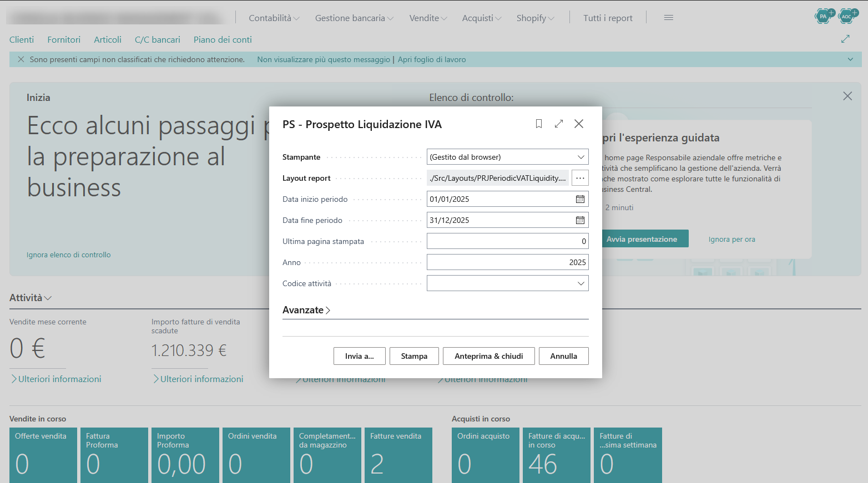This screenshot has width=868, height=483.
Task: Open Tutti i report
Action: (608, 18)
